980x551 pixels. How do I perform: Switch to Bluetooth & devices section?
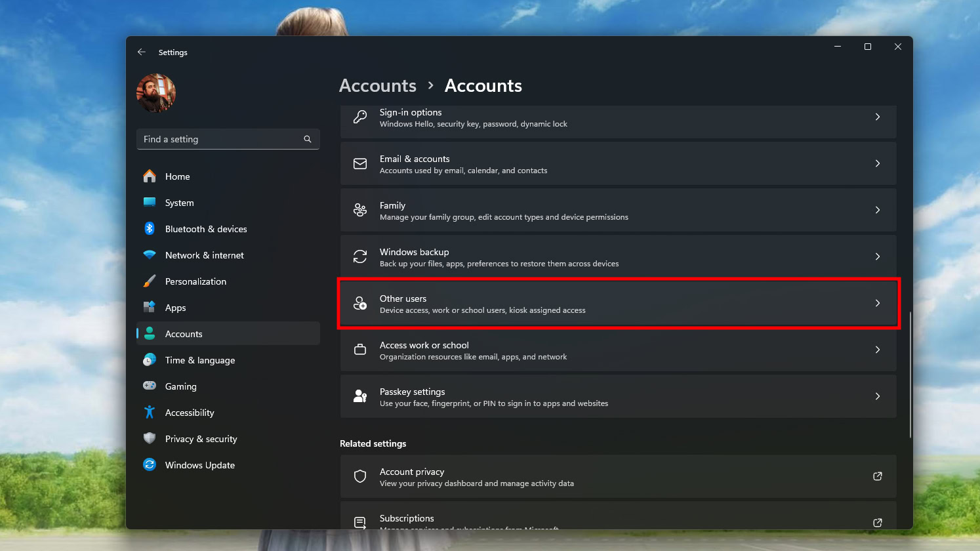coord(206,229)
